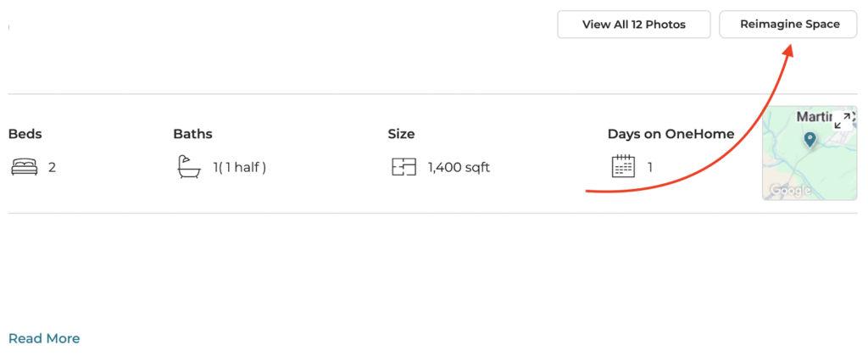Click the bed icon under Beds

coord(25,167)
